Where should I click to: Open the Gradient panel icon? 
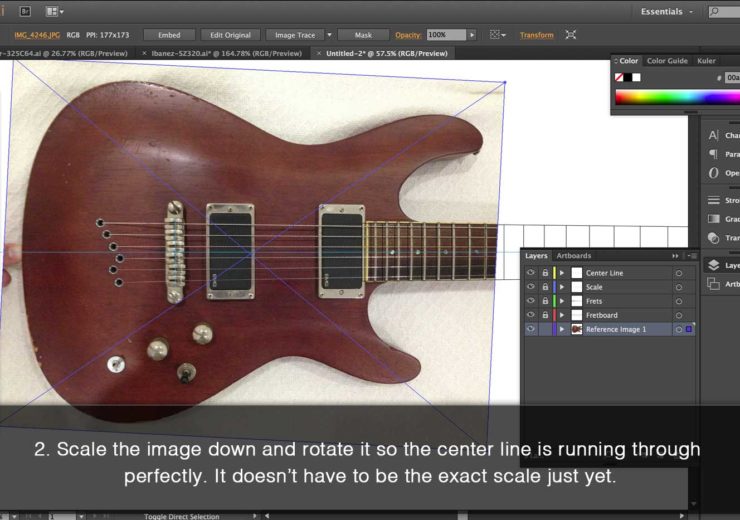coord(714,219)
